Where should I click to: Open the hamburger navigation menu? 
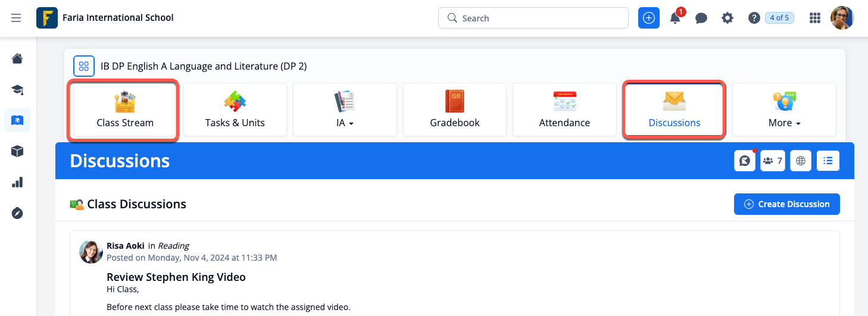(16, 18)
